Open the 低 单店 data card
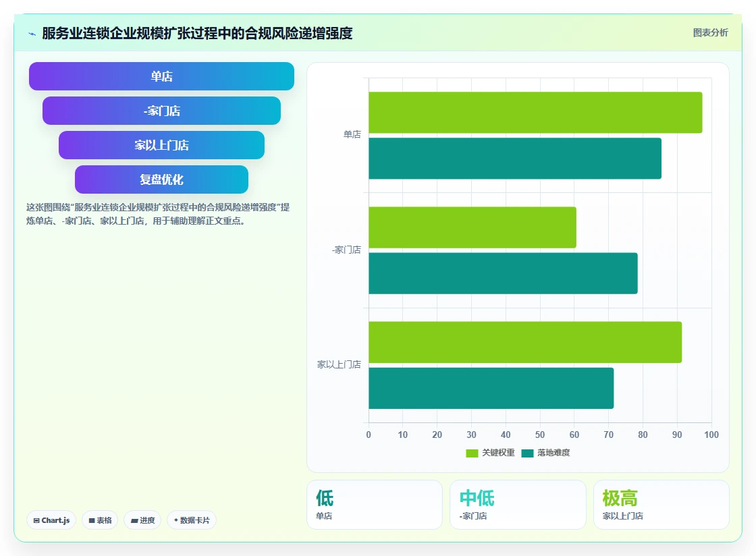This screenshot has width=756, height=556. pos(375,505)
